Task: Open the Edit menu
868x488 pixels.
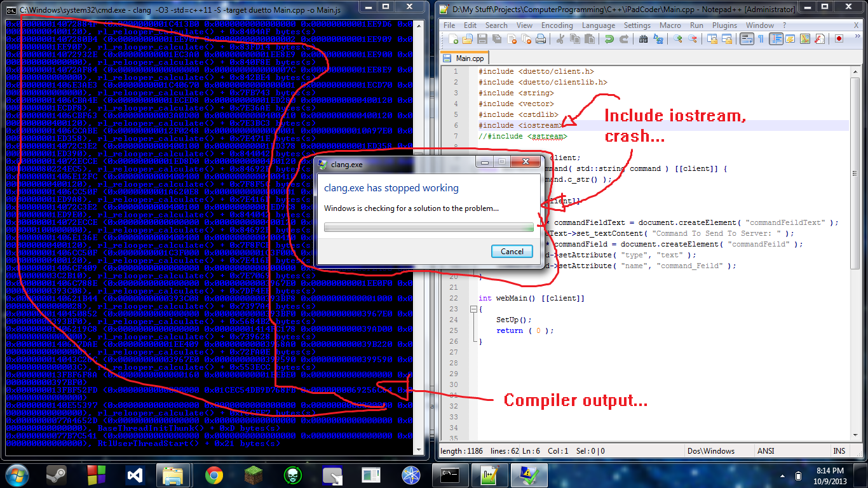Action: pos(470,25)
